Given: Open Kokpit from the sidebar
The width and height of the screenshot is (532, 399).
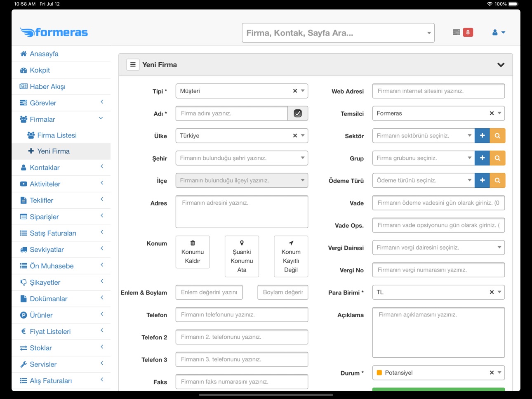Looking at the screenshot, I should [61, 70].
